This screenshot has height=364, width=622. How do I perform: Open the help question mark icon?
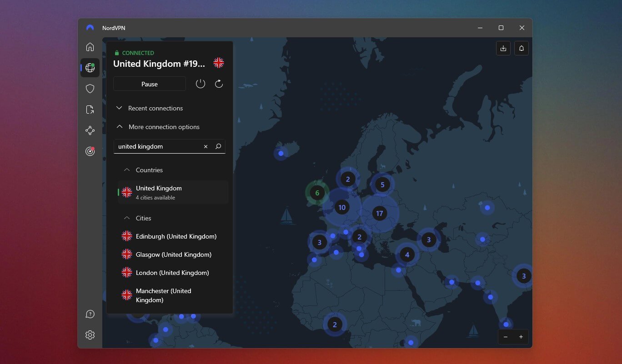[x=90, y=314]
